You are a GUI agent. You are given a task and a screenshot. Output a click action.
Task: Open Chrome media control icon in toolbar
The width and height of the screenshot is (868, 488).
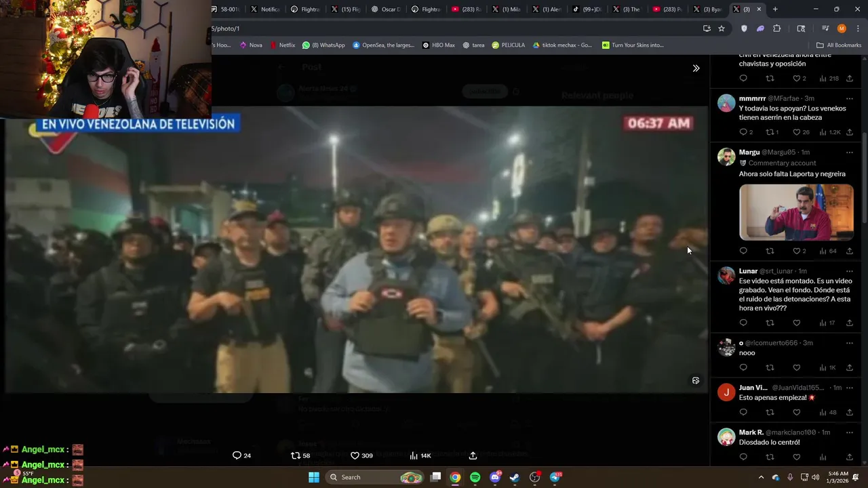pos(825,28)
